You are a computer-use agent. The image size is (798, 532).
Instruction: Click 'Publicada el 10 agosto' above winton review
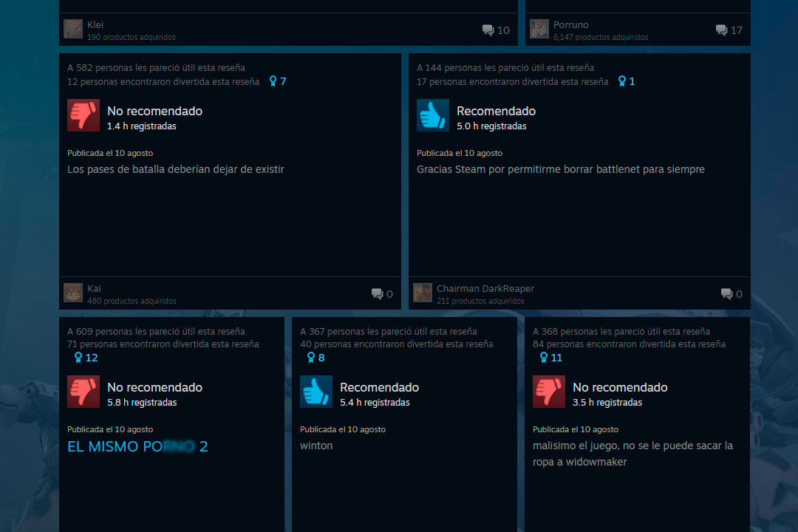pyautogui.click(x=343, y=430)
